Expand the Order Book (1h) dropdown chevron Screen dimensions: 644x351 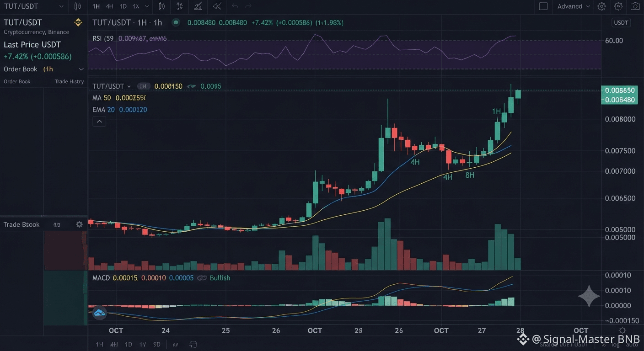pos(81,69)
